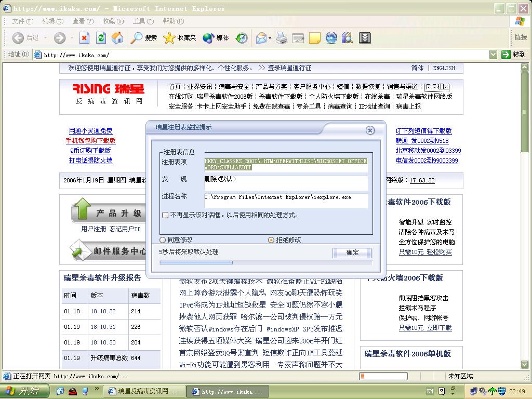Image resolution: width=532 pixels, height=399 pixels.
Task: Click the 确定 button in dialog
Action: point(352,252)
